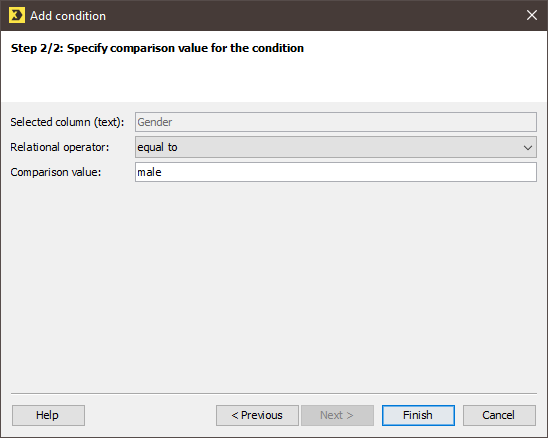Click the greyed-out Next button
Screen dimensions: 548x438
[337, 415]
